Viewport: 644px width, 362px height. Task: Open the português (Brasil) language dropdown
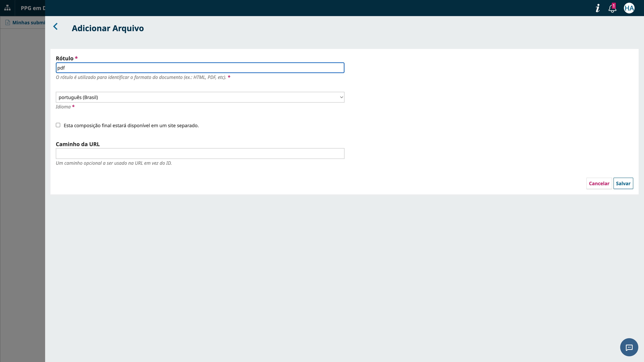pyautogui.click(x=200, y=97)
